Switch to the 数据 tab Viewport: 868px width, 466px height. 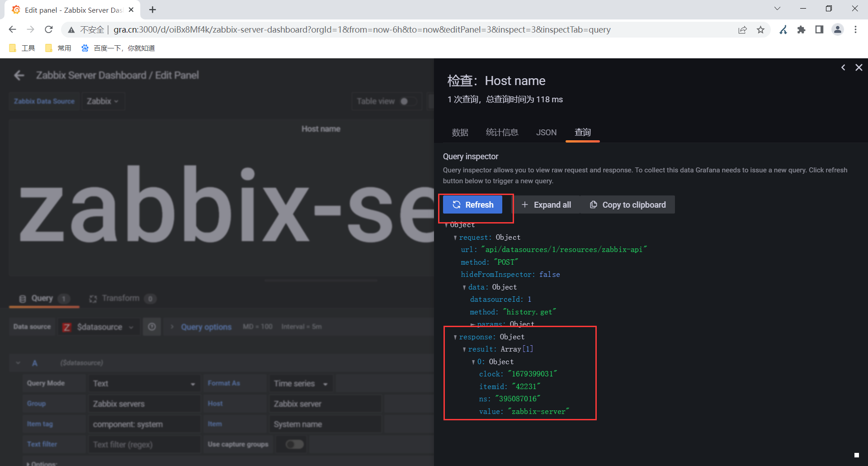tap(460, 133)
